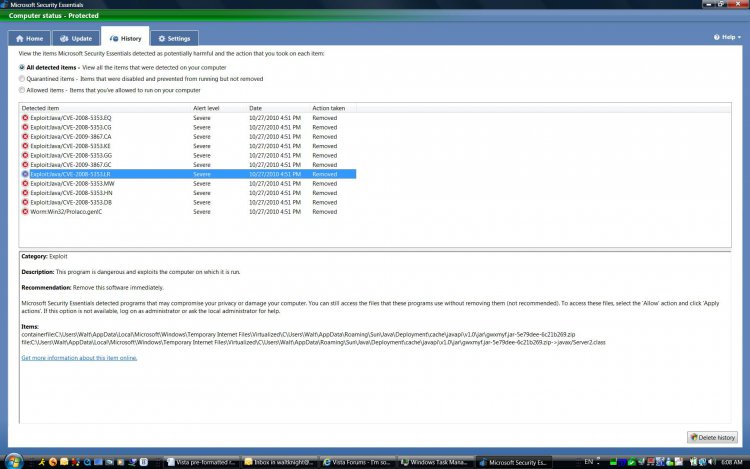The image size is (750, 469).
Task: Click the icon of the highlighted CVE-2008-5353.LR row
Action: (x=25, y=174)
